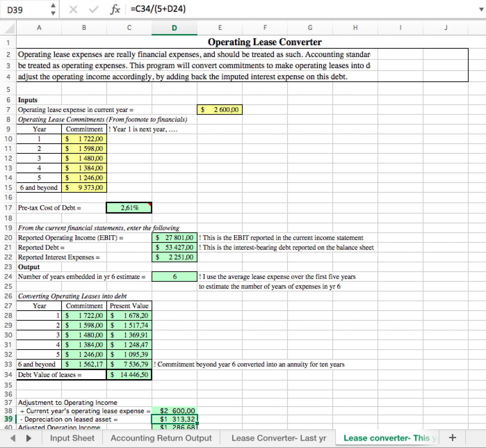Viewport: 486px width, 448px height.
Task: Click the 'Output' heading cell
Action: point(29,267)
